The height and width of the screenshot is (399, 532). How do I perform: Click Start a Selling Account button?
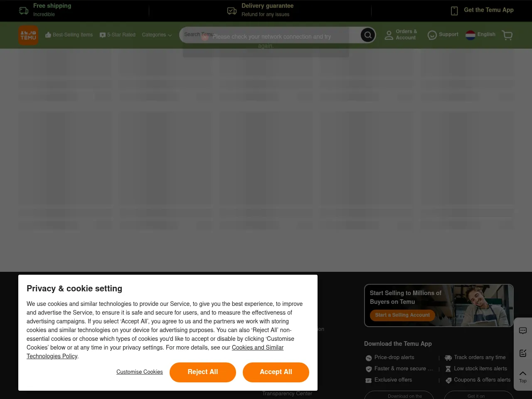(402, 315)
